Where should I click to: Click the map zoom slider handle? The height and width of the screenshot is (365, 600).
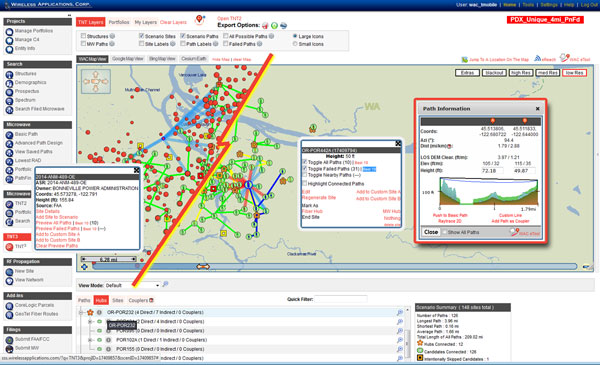[x=203, y=267]
